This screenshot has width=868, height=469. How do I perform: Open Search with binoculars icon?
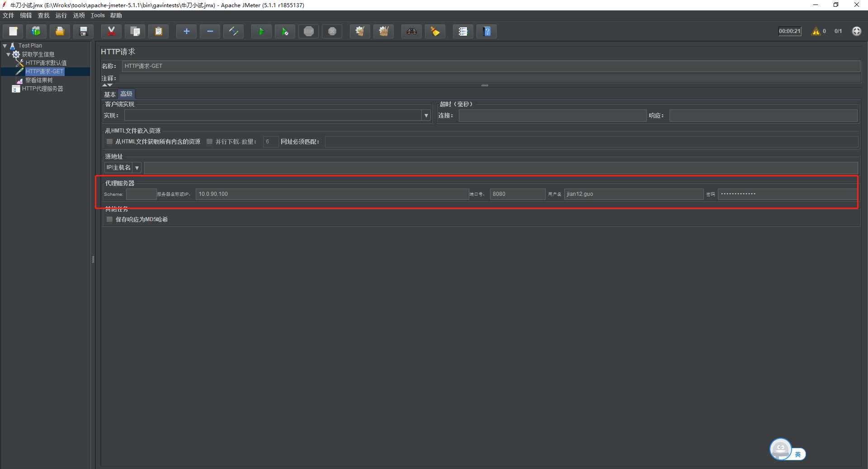[411, 31]
